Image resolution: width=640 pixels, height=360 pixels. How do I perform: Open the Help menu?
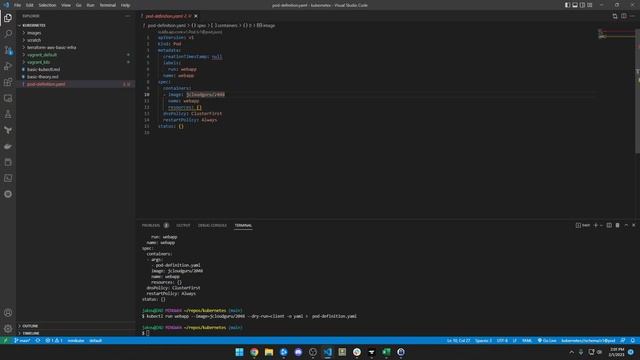point(125,5)
